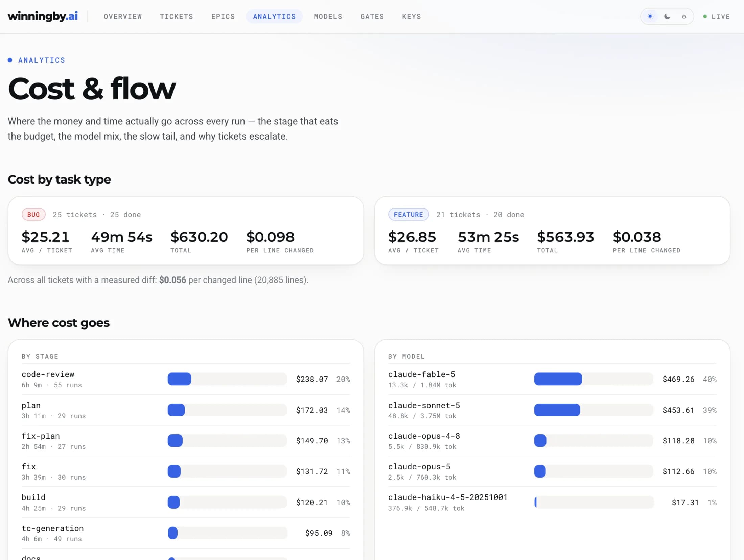The height and width of the screenshot is (560, 744).
Task: Click the $469.26 claude-fable-5 cost
Action: click(x=678, y=379)
